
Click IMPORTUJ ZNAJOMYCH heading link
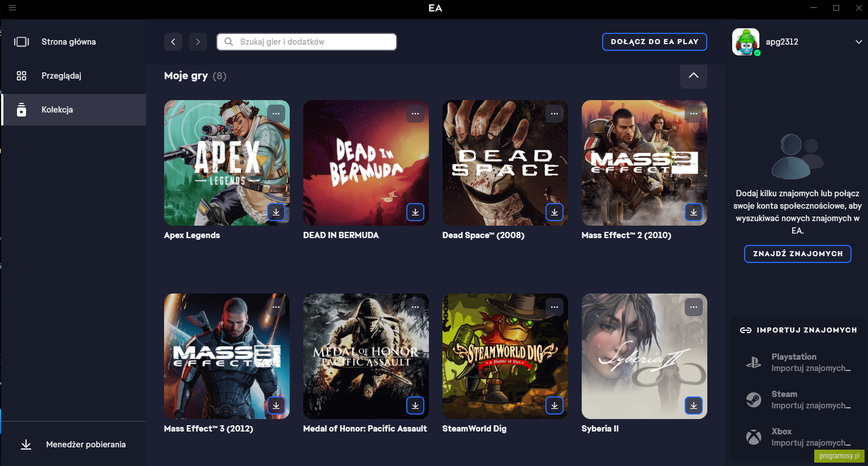798,330
